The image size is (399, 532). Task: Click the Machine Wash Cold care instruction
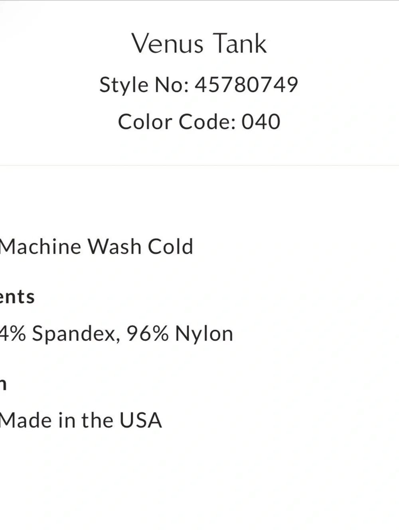tap(97, 246)
